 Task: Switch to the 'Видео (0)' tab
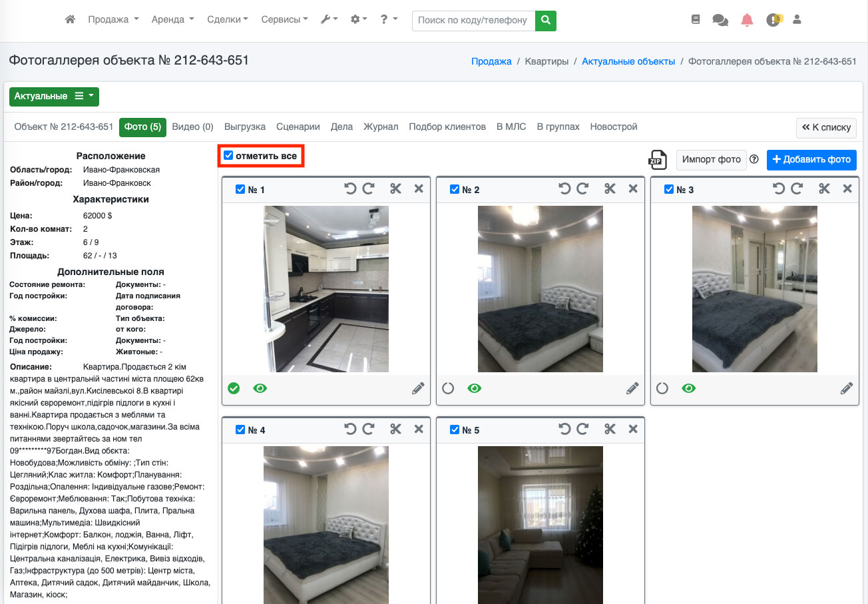pos(192,127)
